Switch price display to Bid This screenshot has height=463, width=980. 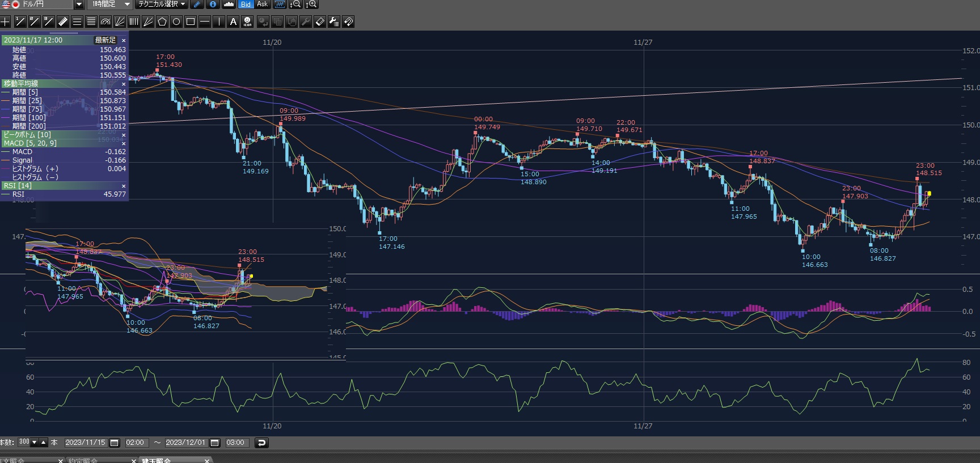point(245,5)
